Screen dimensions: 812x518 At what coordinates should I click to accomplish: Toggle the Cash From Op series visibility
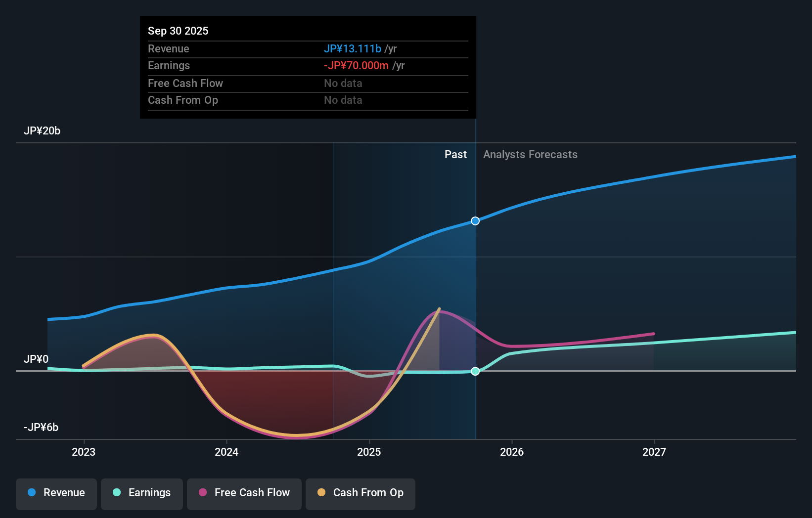(361, 493)
